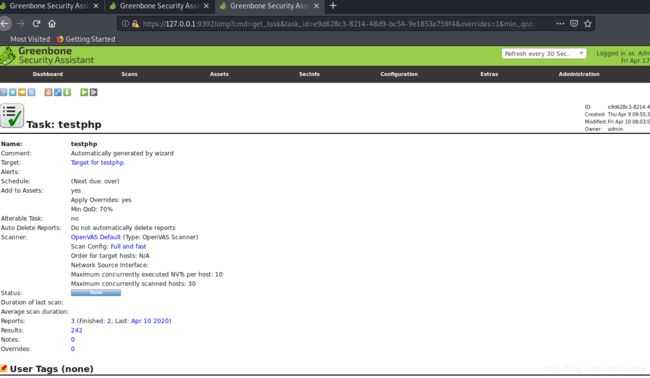This screenshot has width=650, height=378.
Task: Open the finished reports 2 link
Action: pos(109,321)
